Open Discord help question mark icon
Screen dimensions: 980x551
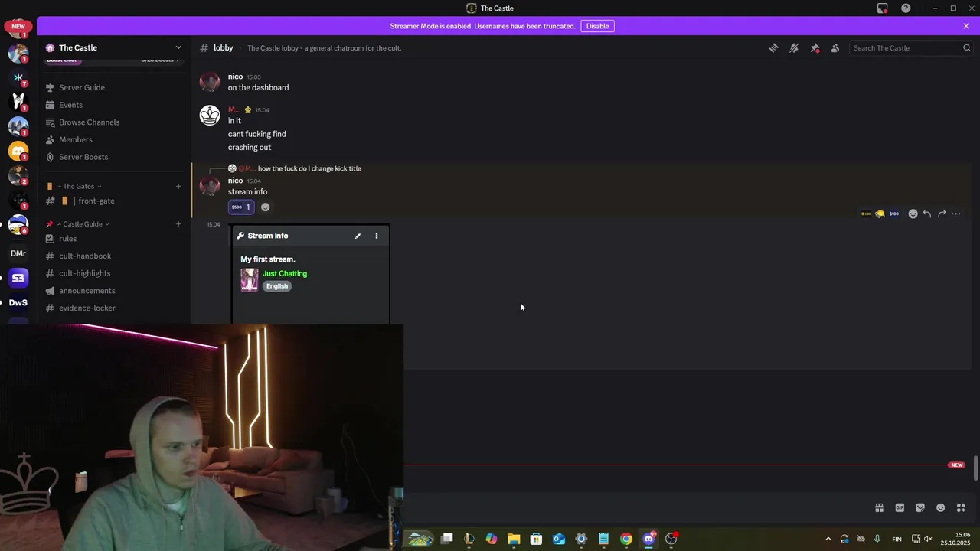[906, 8]
